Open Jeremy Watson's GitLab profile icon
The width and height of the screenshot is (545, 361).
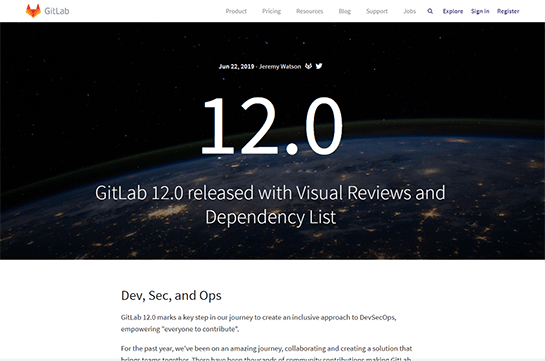coord(308,66)
